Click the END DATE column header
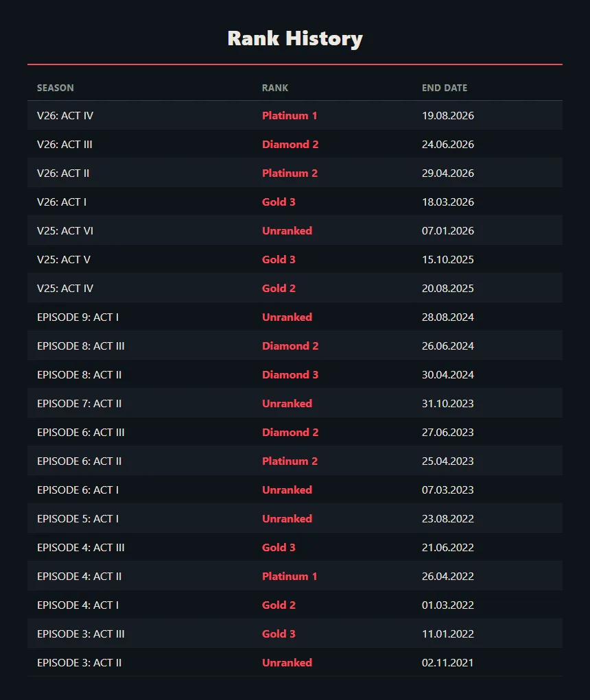 coord(445,88)
